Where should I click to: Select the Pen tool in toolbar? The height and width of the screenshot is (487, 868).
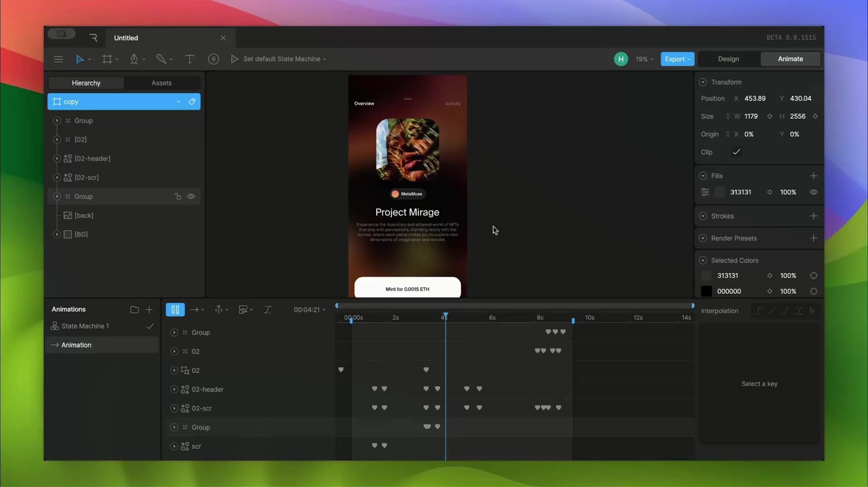tap(134, 59)
